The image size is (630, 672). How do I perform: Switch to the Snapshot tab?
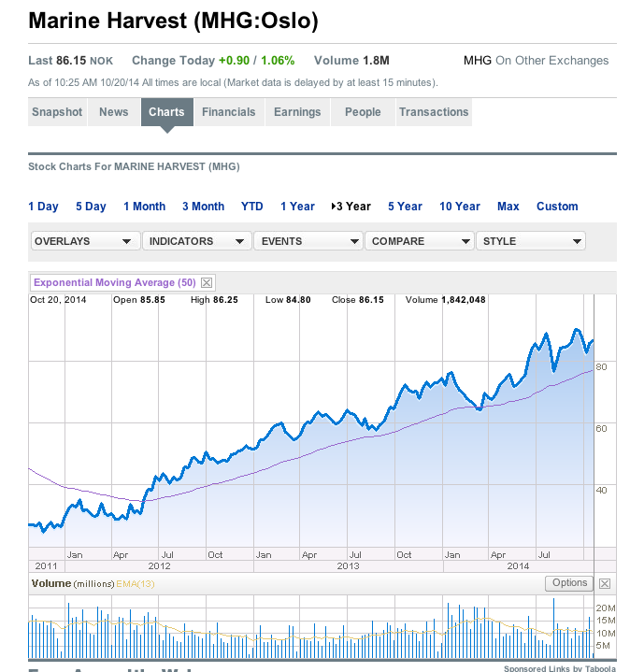tap(57, 112)
